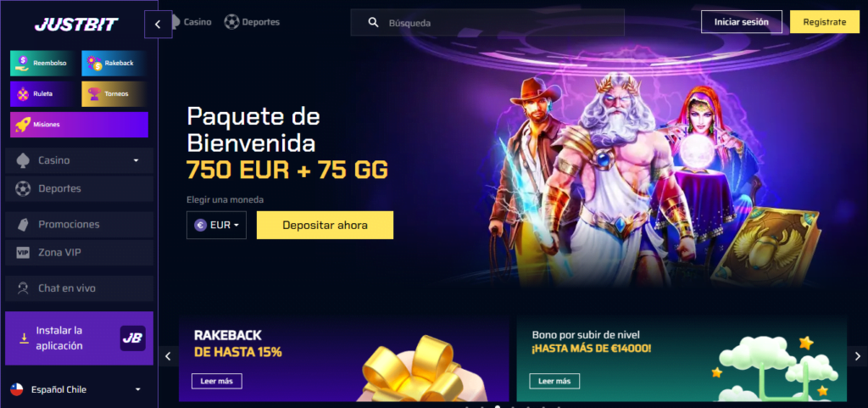This screenshot has width=868, height=408.
Task: Open the Rakeback tile
Action: tap(114, 63)
